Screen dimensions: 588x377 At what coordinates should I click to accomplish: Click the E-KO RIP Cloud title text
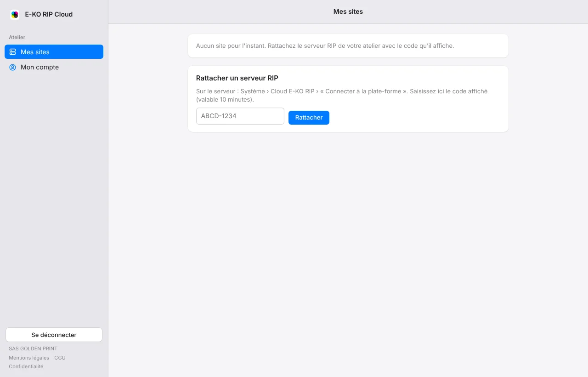point(49,14)
